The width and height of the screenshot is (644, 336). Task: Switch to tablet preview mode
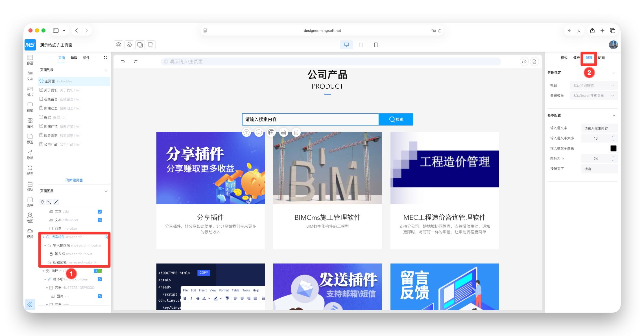[361, 45]
